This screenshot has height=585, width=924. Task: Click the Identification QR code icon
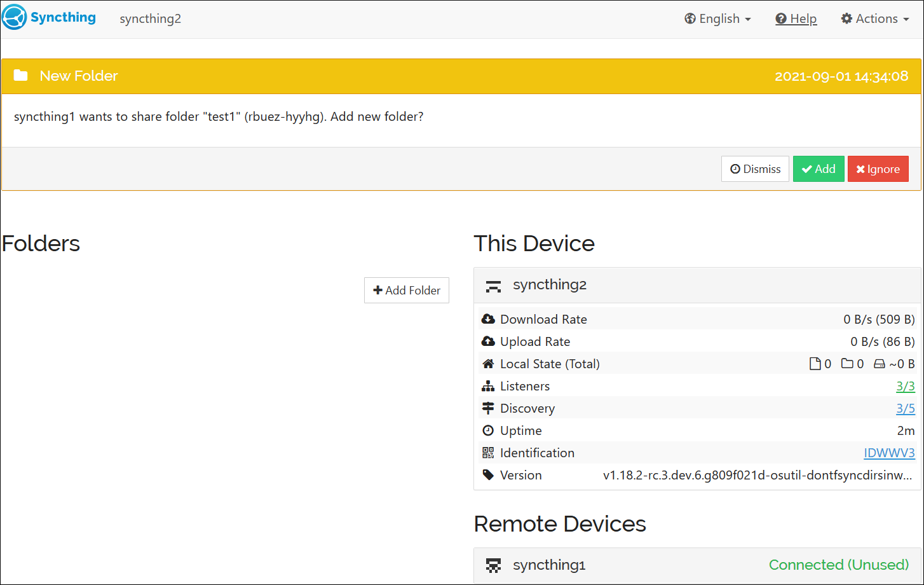[x=488, y=453]
